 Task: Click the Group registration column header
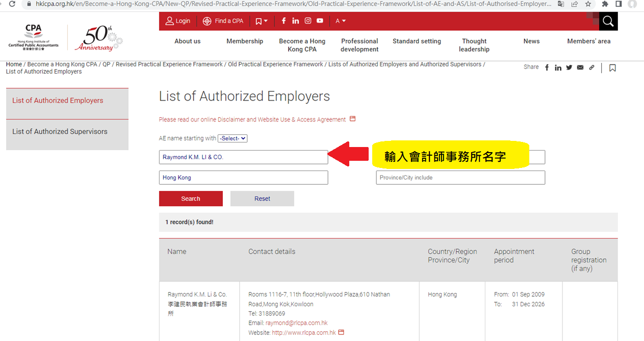[x=589, y=260]
